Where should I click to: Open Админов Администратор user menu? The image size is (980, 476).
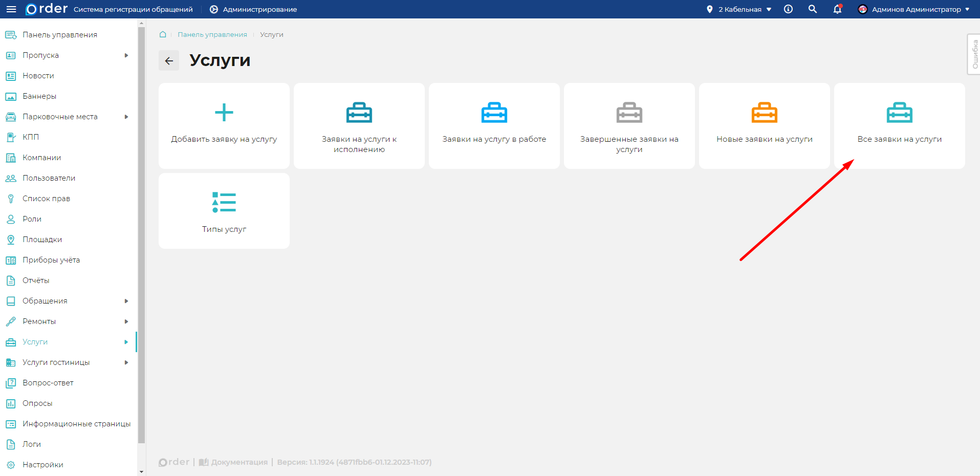tap(913, 9)
